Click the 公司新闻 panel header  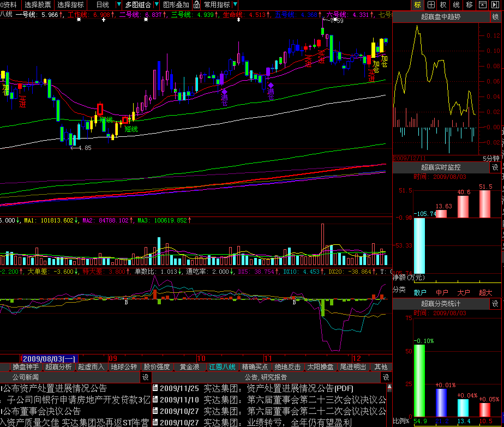click(x=26, y=377)
